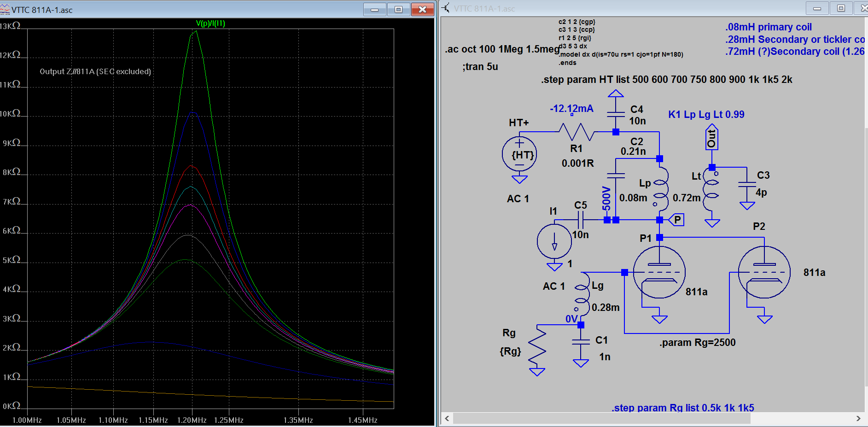This screenshot has width=868, height=427.
Task: Select the ".step param HT list" directive
Action: click(x=667, y=79)
